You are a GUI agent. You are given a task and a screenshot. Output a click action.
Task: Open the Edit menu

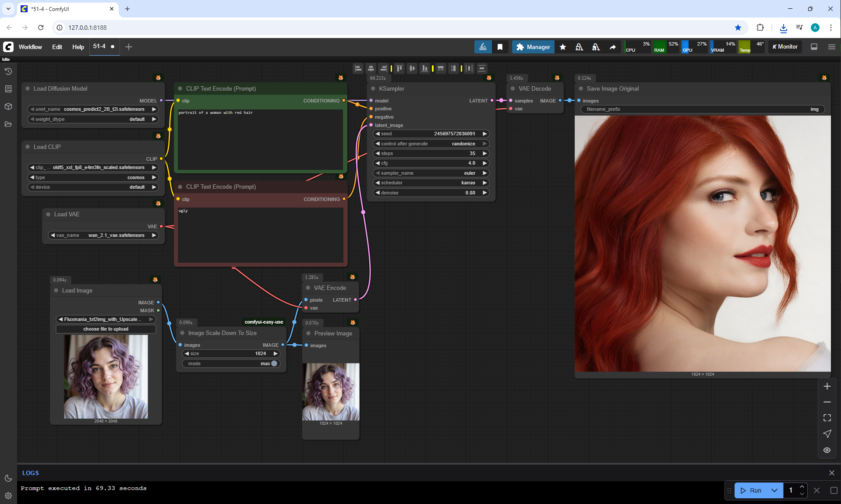pos(57,47)
